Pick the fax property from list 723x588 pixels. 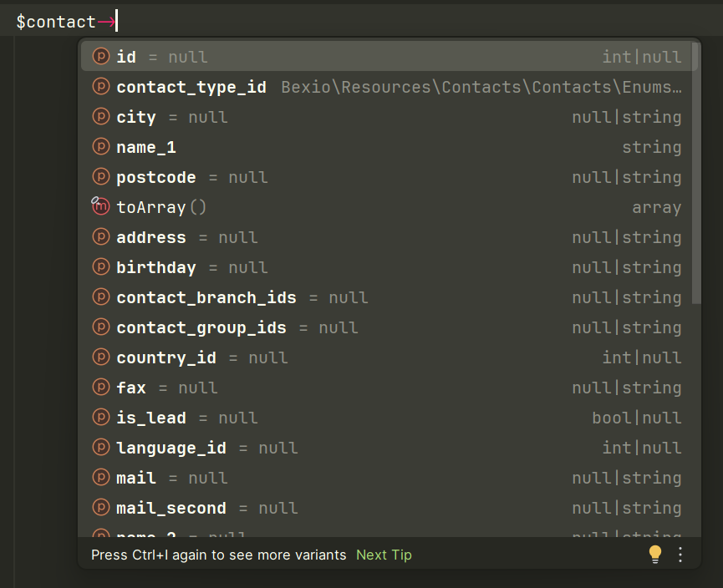click(131, 388)
